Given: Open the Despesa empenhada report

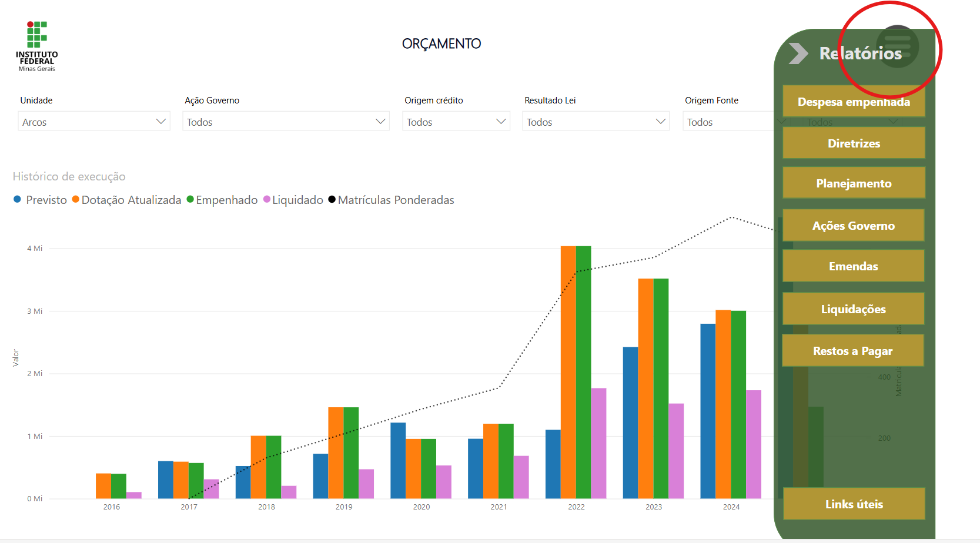Looking at the screenshot, I should click(854, 102).
